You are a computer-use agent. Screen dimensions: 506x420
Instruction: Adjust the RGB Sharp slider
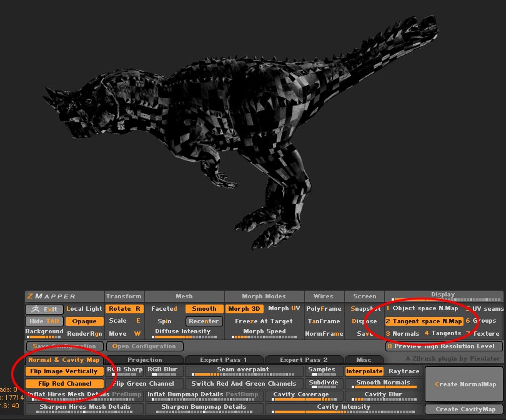coord(124,371)
